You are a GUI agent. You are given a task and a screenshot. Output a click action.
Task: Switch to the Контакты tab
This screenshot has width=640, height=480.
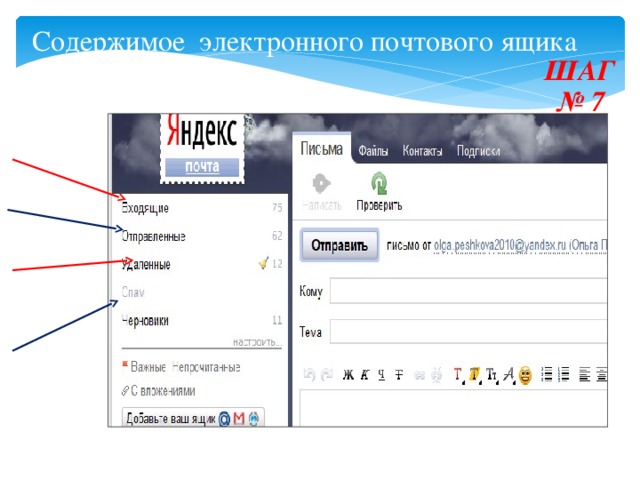pos(422,151)
